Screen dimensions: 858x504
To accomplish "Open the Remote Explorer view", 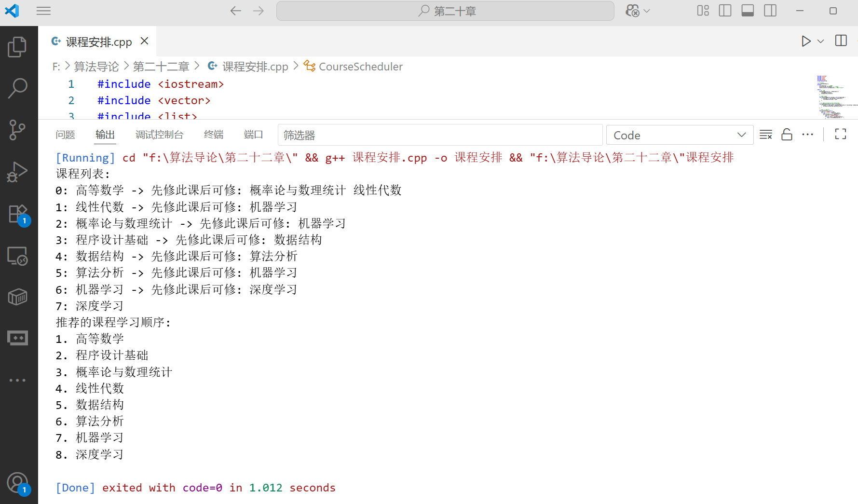I will pyautogui.click(x=17, y=256).
